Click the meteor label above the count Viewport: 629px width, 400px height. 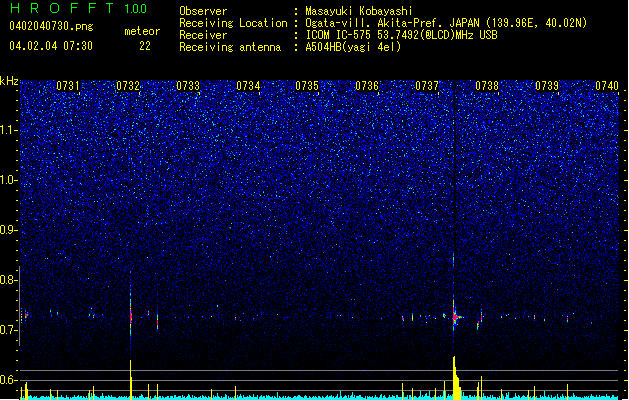[142, 31]
